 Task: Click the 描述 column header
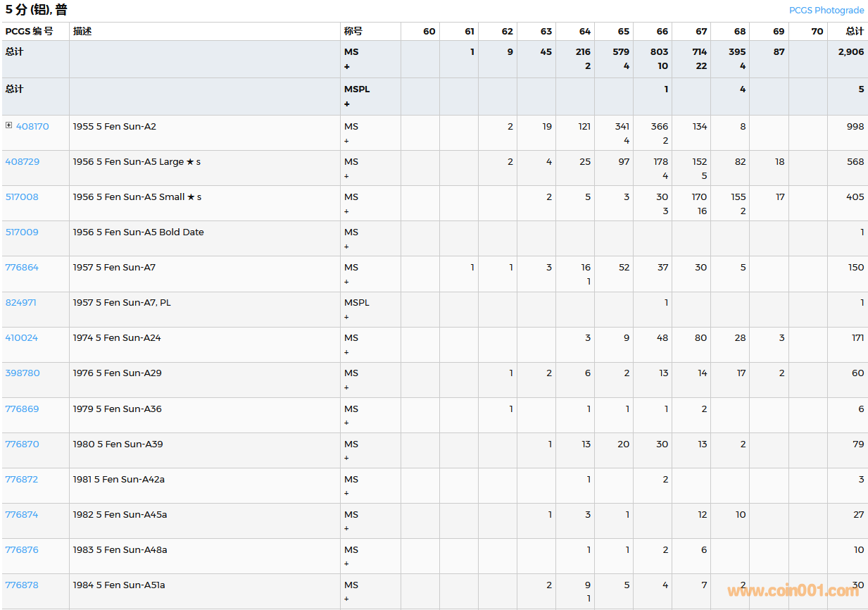(x=82, y=31)
